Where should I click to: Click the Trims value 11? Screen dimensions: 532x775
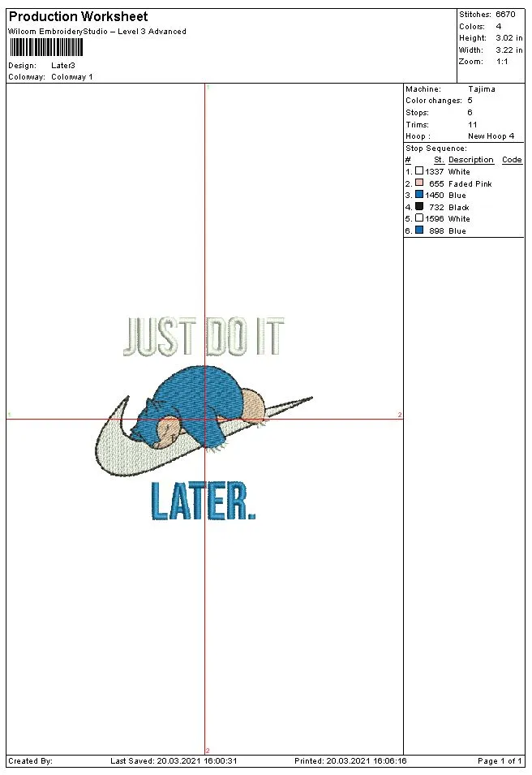(x=473, y=124)
